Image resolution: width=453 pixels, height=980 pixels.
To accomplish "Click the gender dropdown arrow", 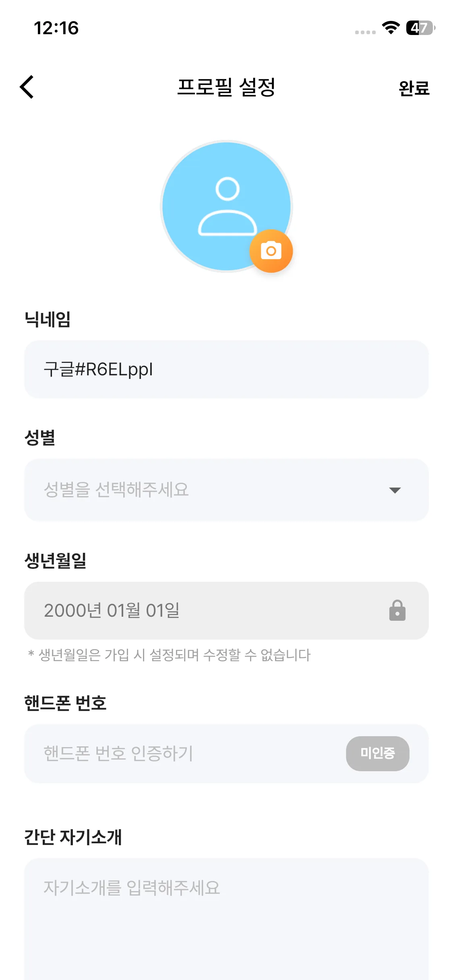I will pos(395,490).
